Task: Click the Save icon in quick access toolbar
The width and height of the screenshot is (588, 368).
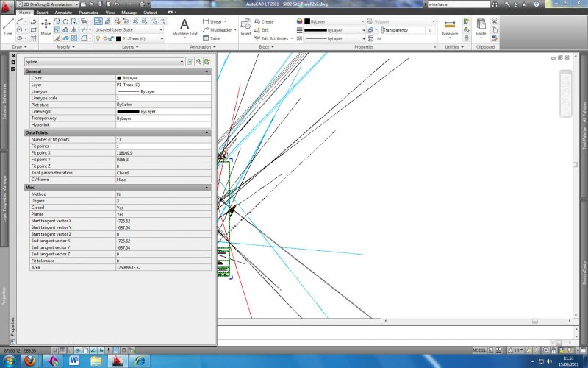Action: point(100,4)
